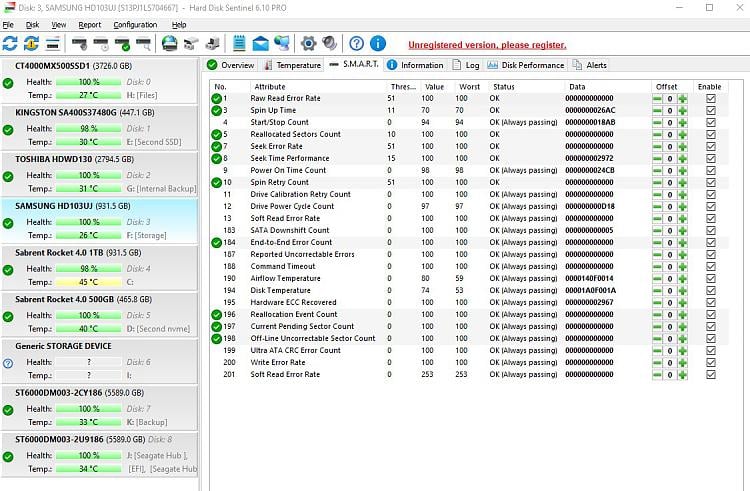
Task: Select the ST6000DM003-2CY186 disk entry
Action: pos(99,408)
